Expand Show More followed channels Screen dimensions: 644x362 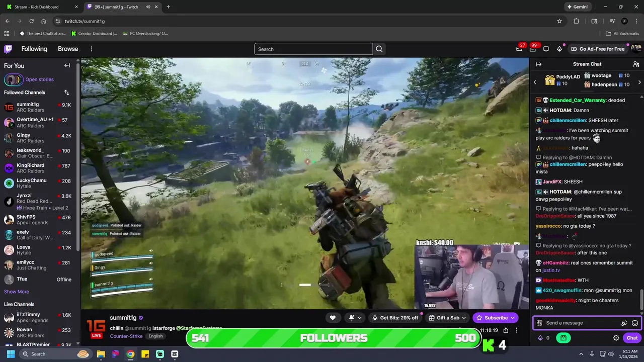(x=17, y=292)
